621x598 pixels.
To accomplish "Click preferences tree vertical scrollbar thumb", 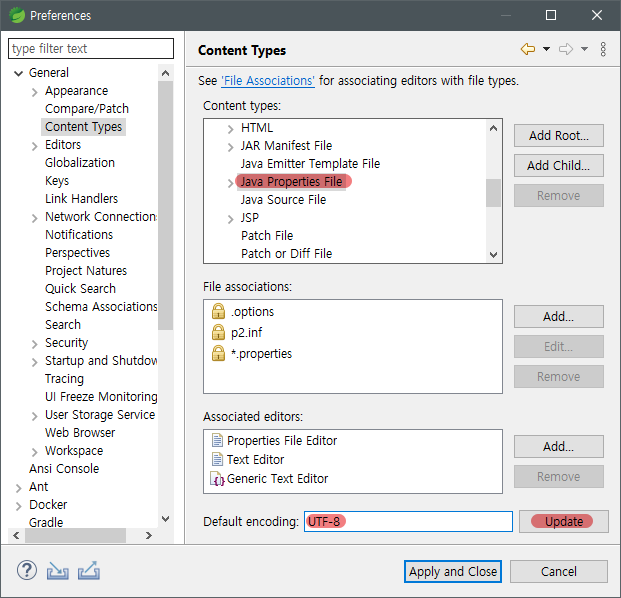I will 165,205.
